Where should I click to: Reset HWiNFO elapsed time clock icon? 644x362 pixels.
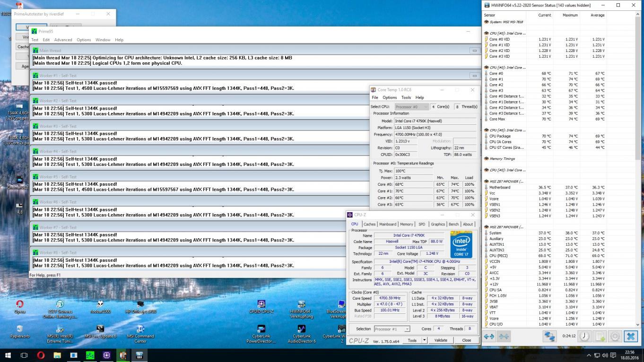pos(585,336)
